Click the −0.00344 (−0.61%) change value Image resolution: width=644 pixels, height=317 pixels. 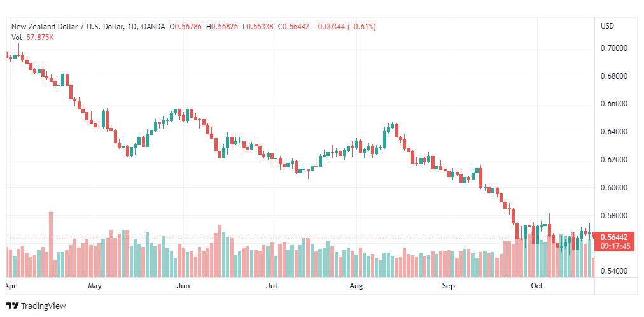coord(344,27)
